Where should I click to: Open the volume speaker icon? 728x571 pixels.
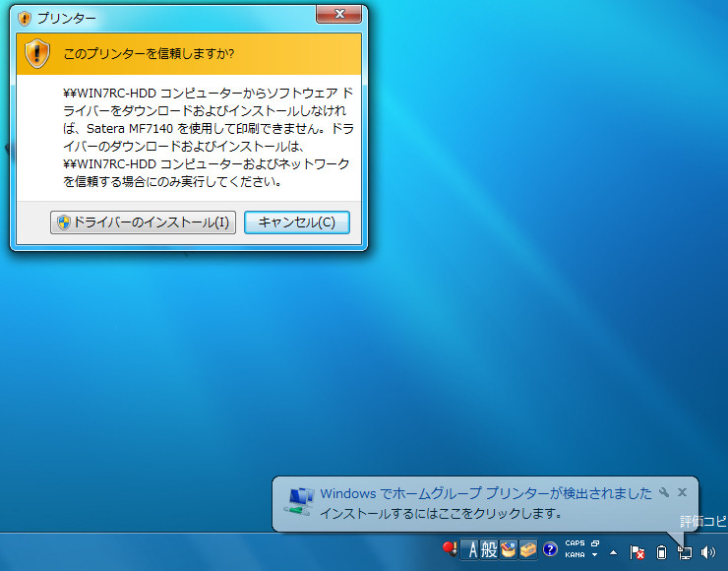(708, 552)
